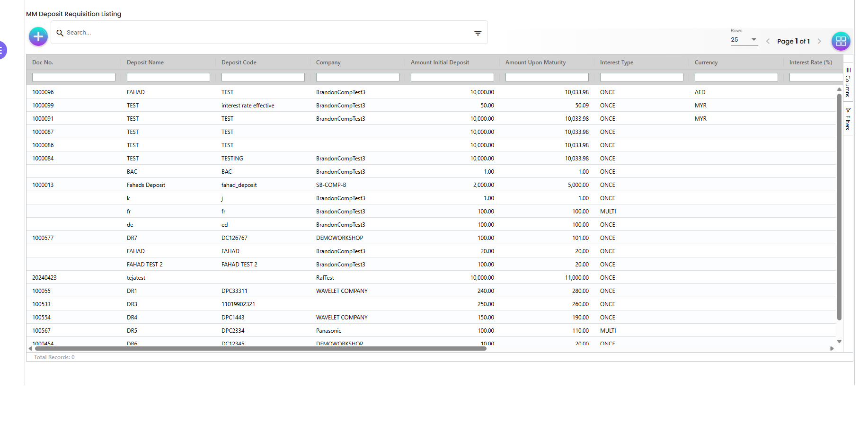Sort by Deposit Code column header
The width and height of the screenshot is (868, 424).
point(239,62)
